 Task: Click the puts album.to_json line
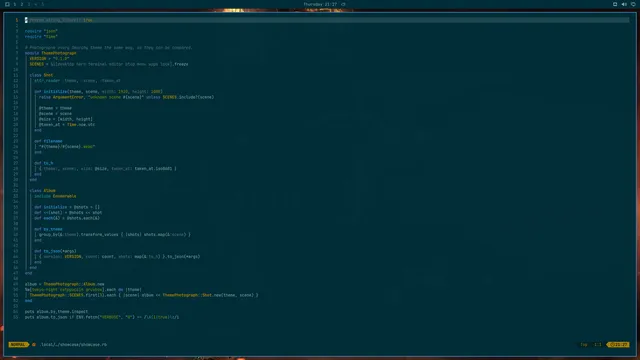[102, 317]
